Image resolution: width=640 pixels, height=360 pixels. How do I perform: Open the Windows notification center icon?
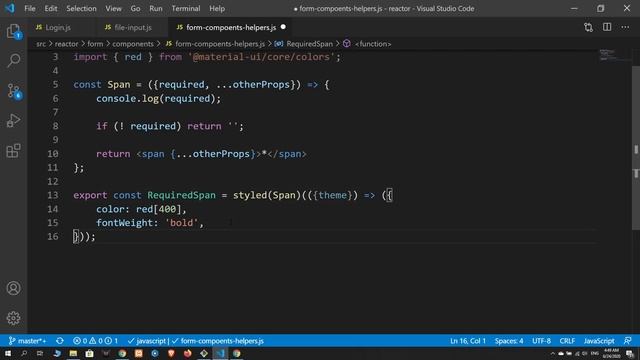pos(630,354)
